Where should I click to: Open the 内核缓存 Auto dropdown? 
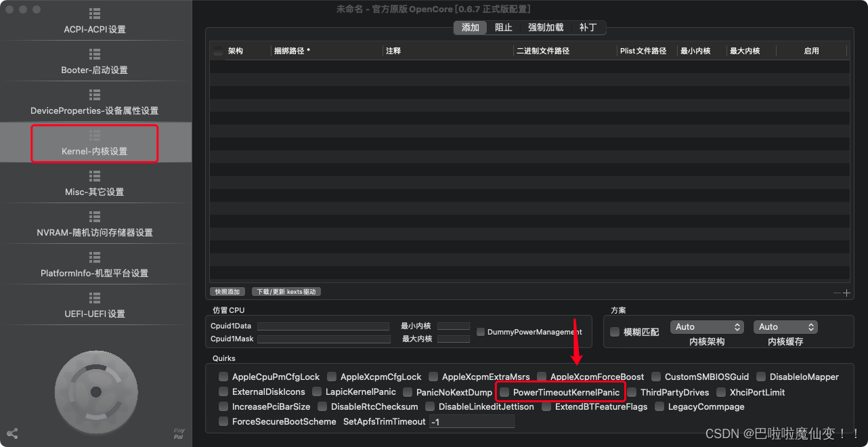785,327
